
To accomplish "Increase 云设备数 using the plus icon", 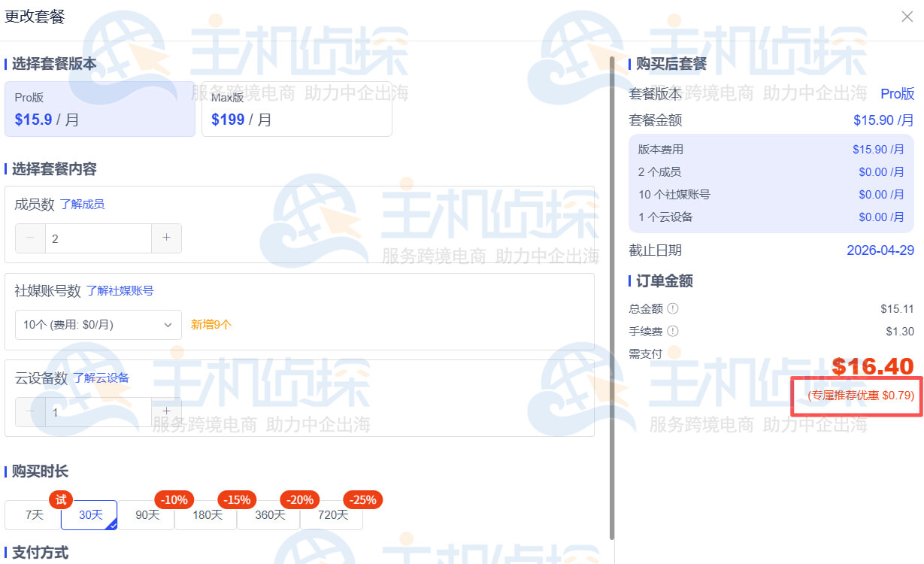I will (165, 411).
